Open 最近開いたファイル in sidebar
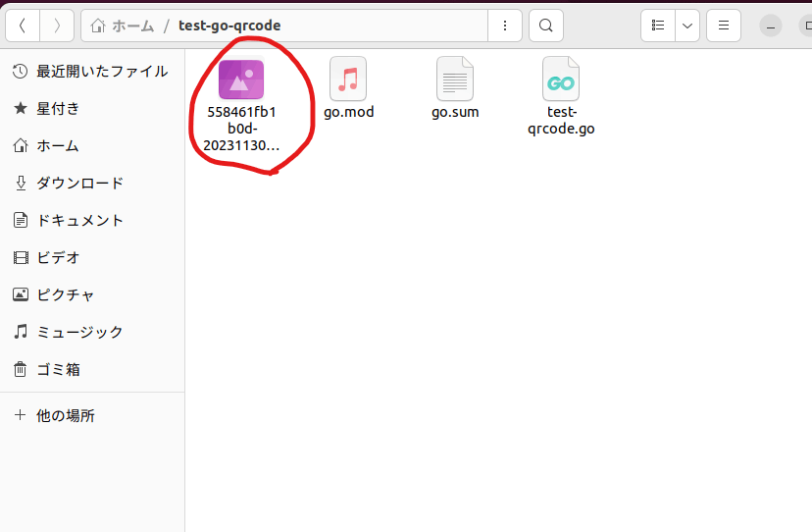The image size is (812, 532). pyautogui.click(x=92, y=72)
